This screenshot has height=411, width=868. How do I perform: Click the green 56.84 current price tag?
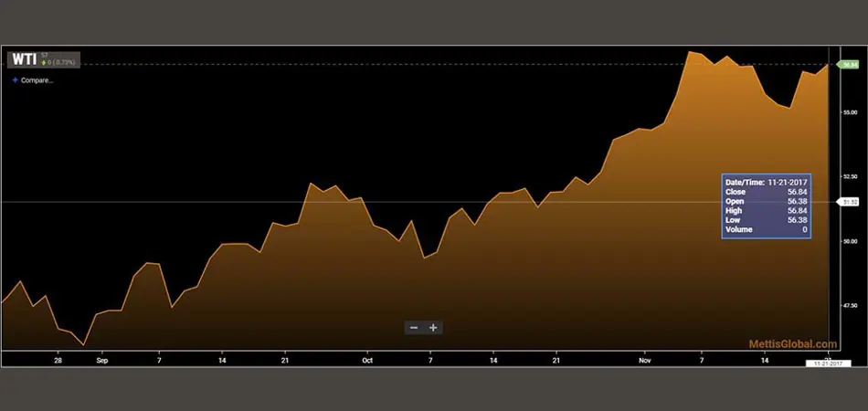coord(849,64)
